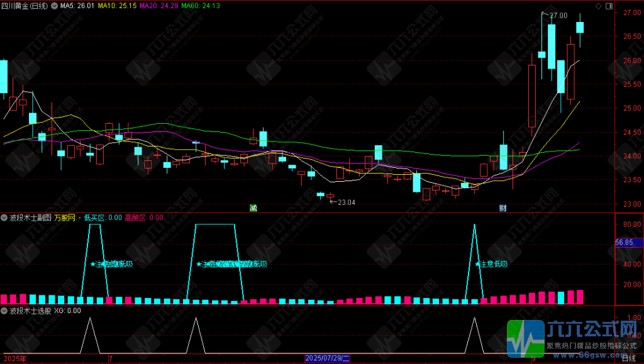Select the magenta MA20: 24.29 label

tap(159, 6)
